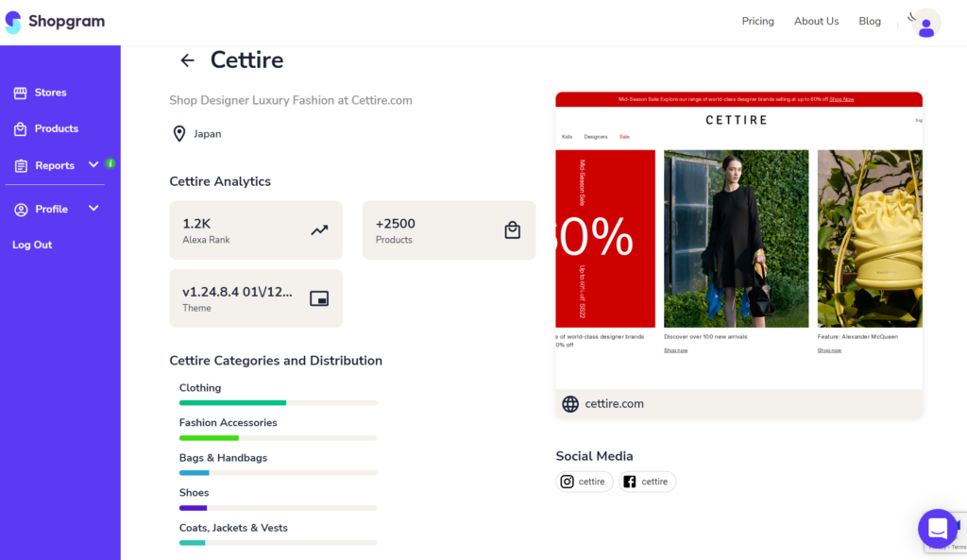Click the shopping bag icon on Products card
The height and width of the screenshot is (560, 967).
click(x=512, y=230)
